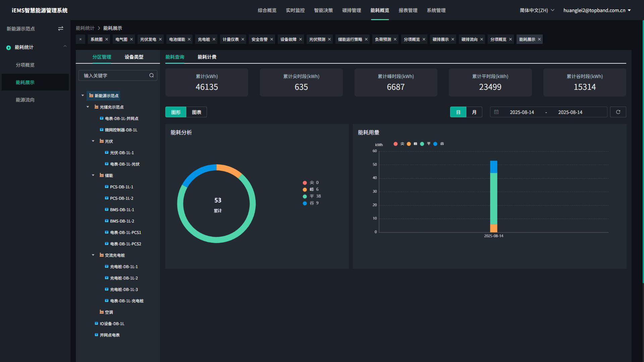644x362 pixels.
Task: Click the group icon of 新能源示范点 root node
Action: pos(91,96)
